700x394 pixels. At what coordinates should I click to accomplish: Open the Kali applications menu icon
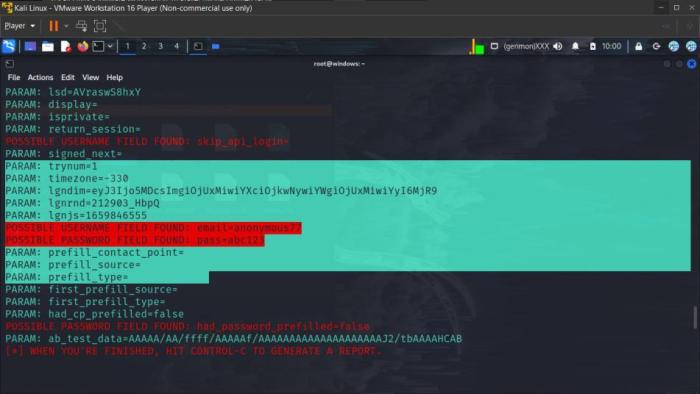[8, 46]
